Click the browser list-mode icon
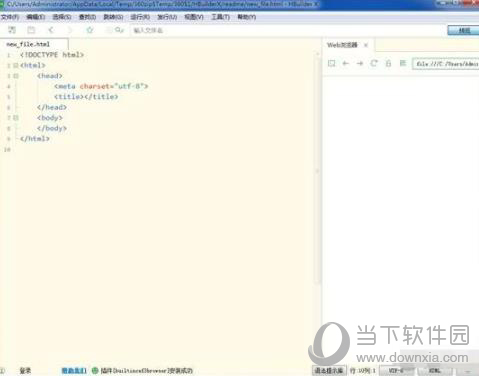 tap(403, 63)
